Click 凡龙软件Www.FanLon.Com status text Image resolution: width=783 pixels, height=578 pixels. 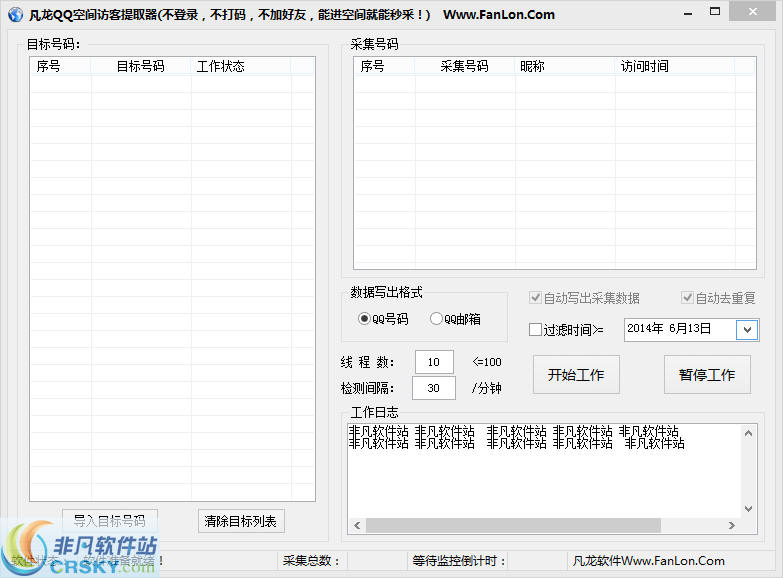(x=649, y=561)
